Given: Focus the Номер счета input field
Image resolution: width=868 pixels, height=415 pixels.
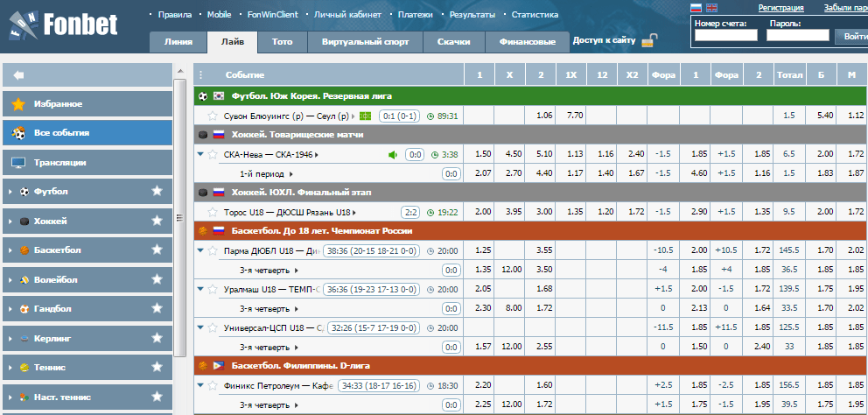Looking at the screenshot, I should 726,36.
